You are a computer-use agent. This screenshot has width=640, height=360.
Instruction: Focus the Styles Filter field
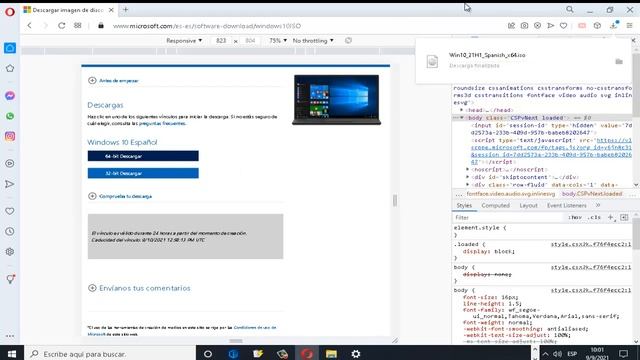pyautogui.click(x=508, y=218)
